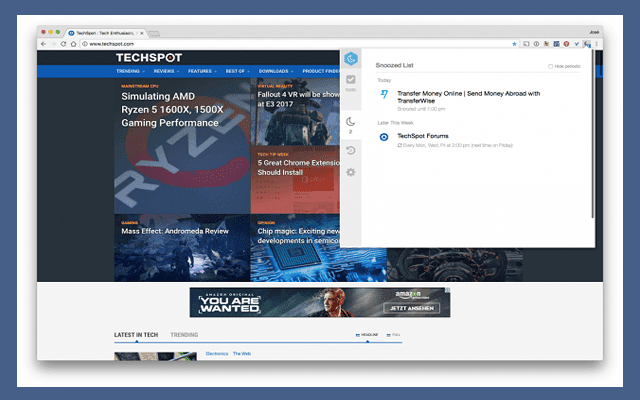Click the profile name button in the title bar
Screen dimensions: 640x400
(594, 32)
